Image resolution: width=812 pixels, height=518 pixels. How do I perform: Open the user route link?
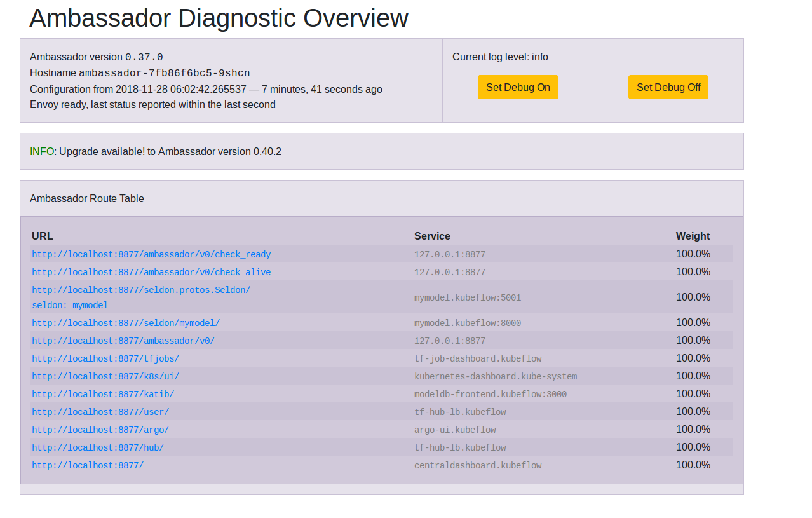[x=100, y=412]
